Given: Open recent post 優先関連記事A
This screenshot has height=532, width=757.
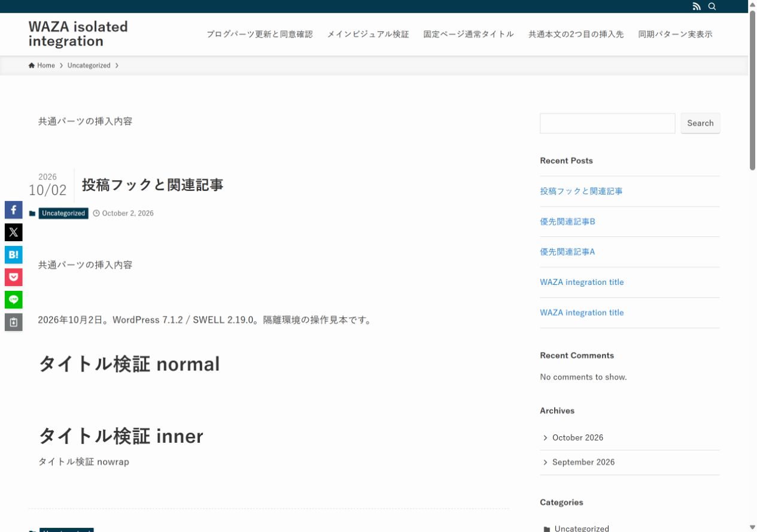Looking at the screenshot, I should [x=567, y=252].
